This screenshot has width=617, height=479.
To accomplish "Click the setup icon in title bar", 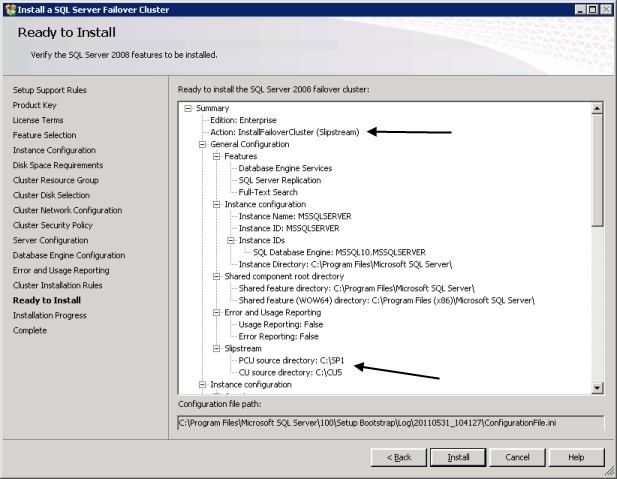I will (11, 9).
